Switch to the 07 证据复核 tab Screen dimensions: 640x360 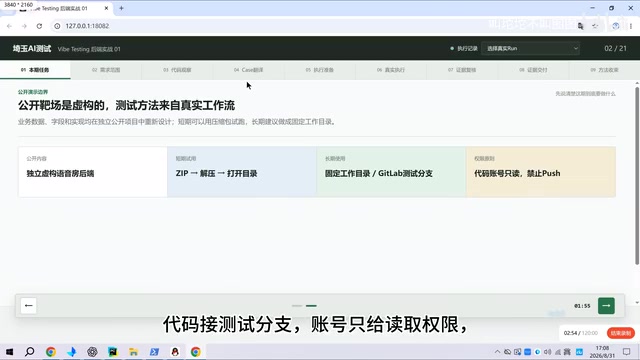point(462,70)
